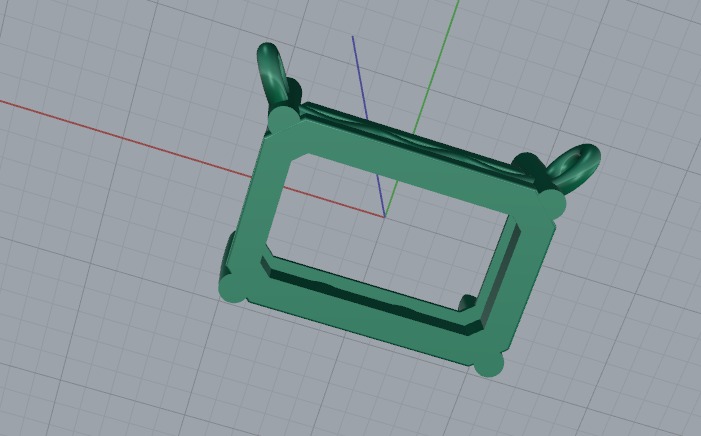
Task: Click the bottom-left round corner prong
Action: pos(233,288)
